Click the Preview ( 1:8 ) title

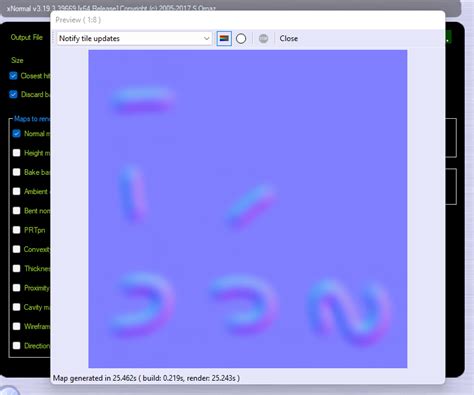(x=78, y=20)
